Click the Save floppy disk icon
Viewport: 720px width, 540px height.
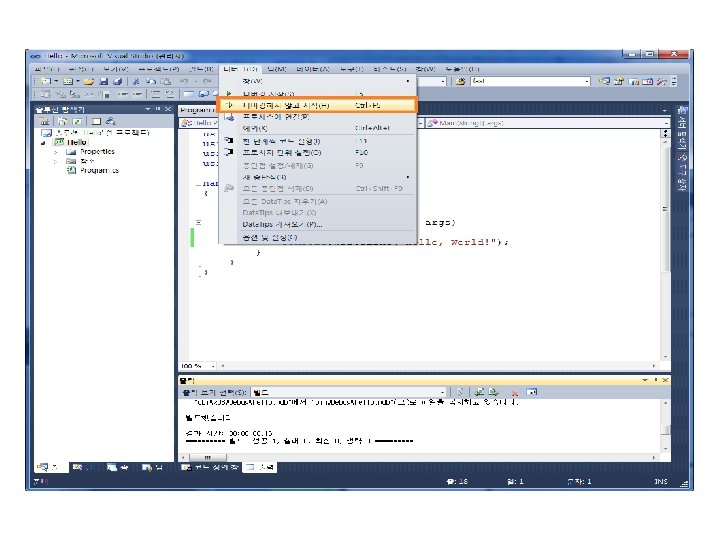(x=104, y=81)
